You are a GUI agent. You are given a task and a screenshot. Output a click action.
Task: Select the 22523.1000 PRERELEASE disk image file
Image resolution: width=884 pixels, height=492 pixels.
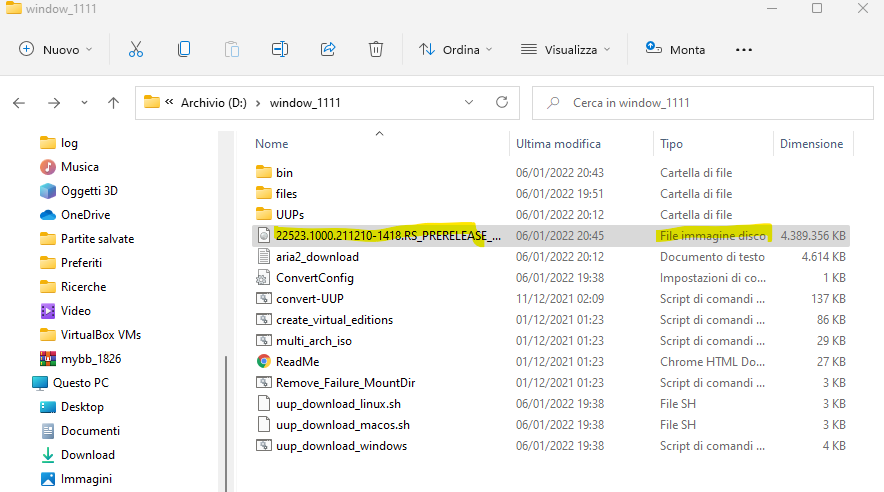point(388,236)
